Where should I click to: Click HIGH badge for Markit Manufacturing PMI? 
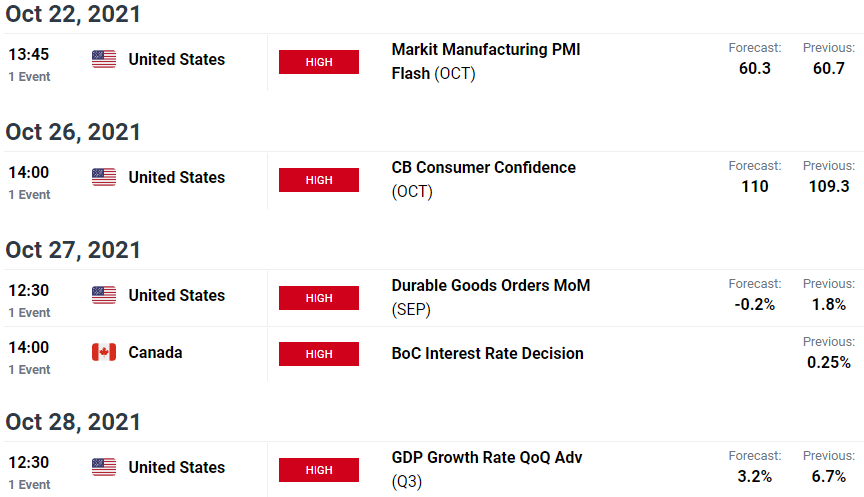point(318,62)
